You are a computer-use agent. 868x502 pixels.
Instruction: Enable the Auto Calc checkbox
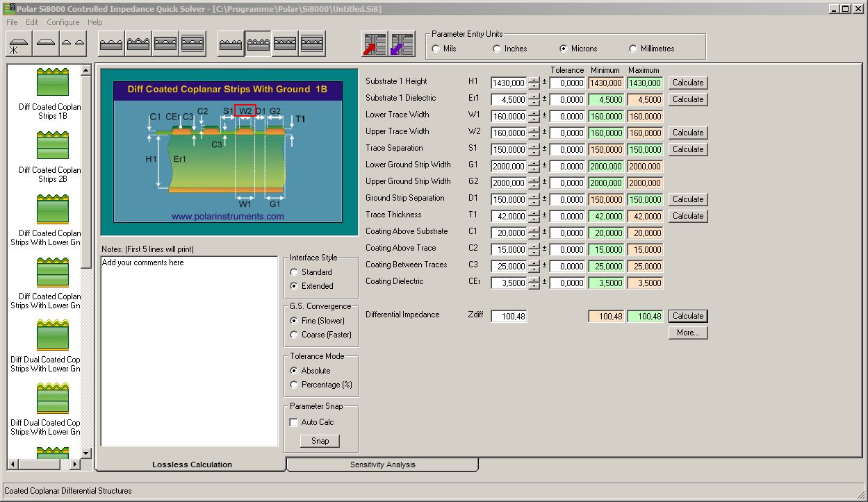293,422
